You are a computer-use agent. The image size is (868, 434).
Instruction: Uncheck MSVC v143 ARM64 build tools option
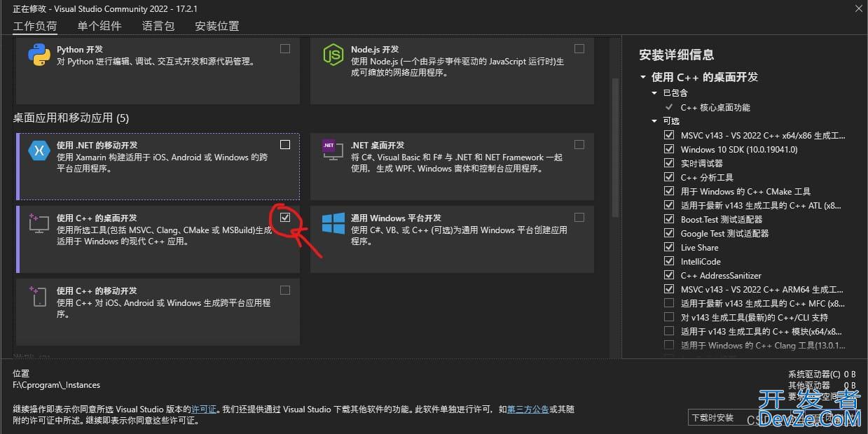(x=669, y=289)
